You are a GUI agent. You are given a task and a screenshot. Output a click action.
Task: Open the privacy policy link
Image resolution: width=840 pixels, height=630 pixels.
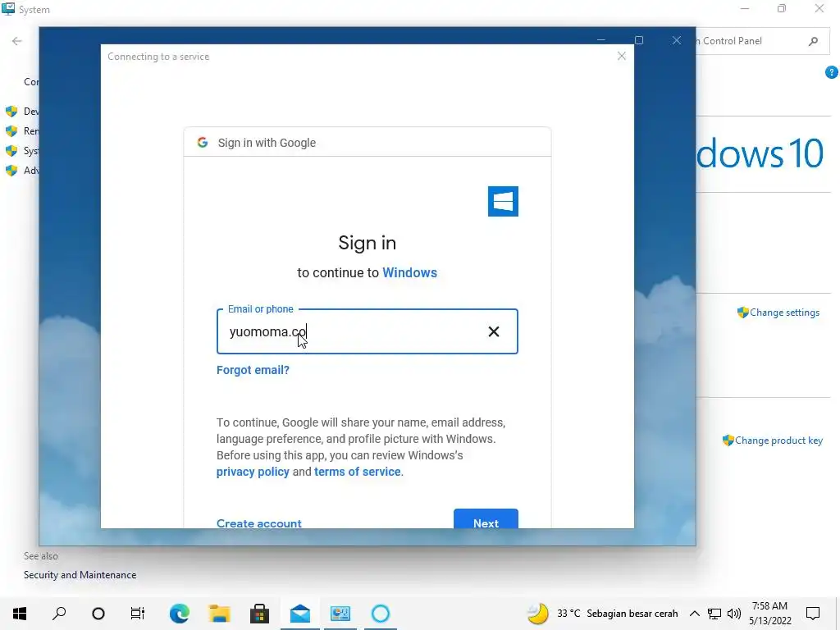[x=253, y=472]
